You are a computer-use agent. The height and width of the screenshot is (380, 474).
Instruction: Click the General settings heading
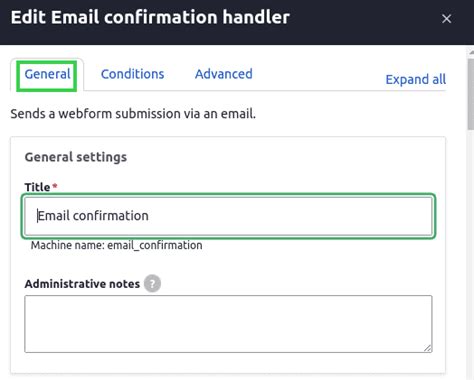76,157
